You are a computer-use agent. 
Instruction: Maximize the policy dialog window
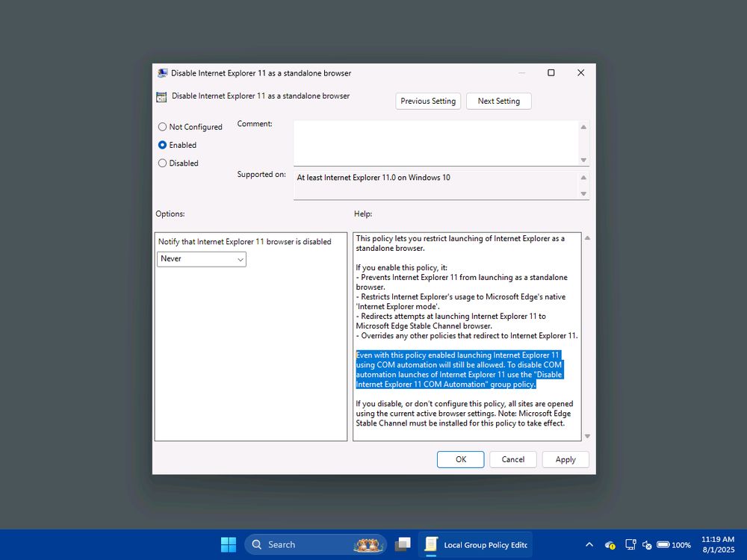(551, 73)
